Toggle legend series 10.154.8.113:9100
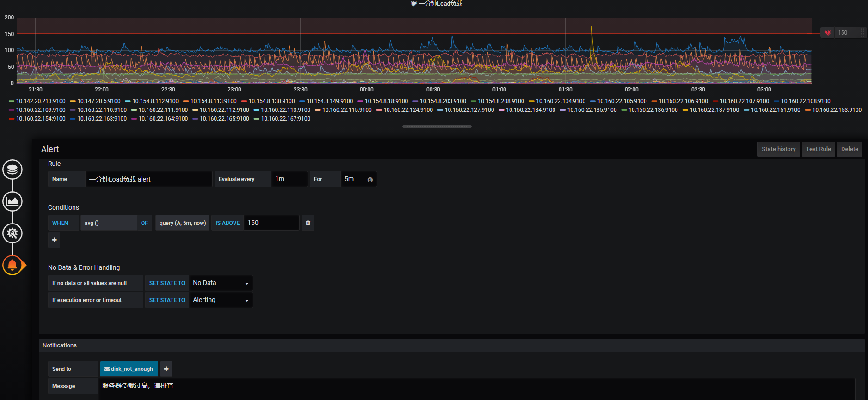 coord(214,101)
